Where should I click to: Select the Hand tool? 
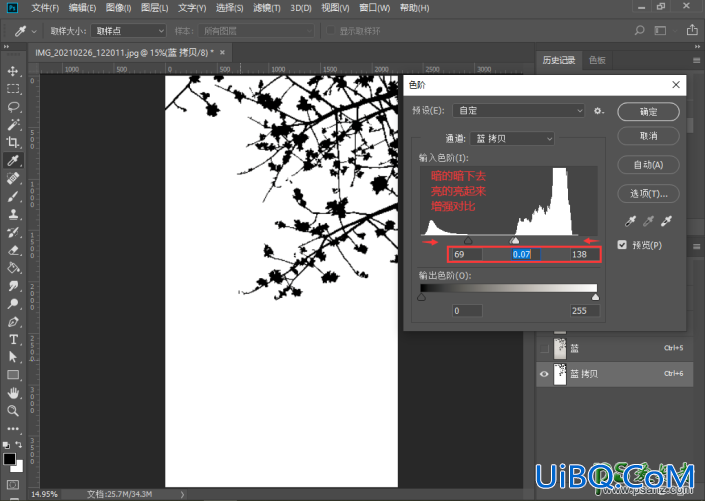pos(13,393)
